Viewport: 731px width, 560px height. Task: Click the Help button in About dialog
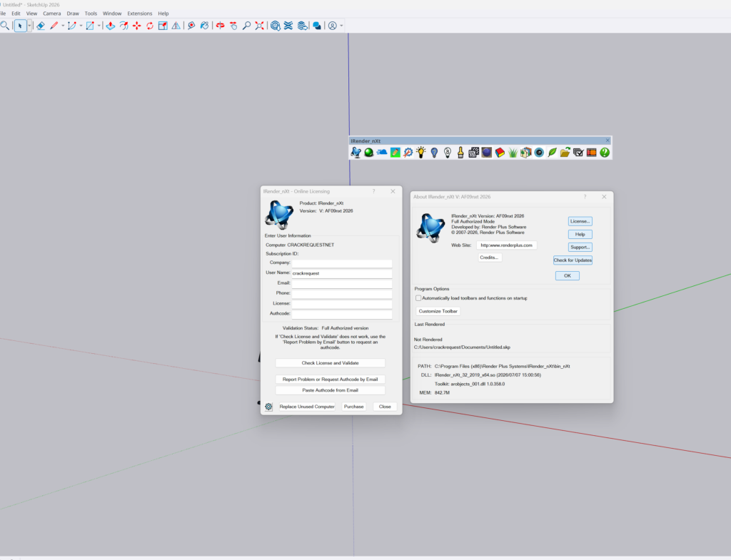coord(580,234)
